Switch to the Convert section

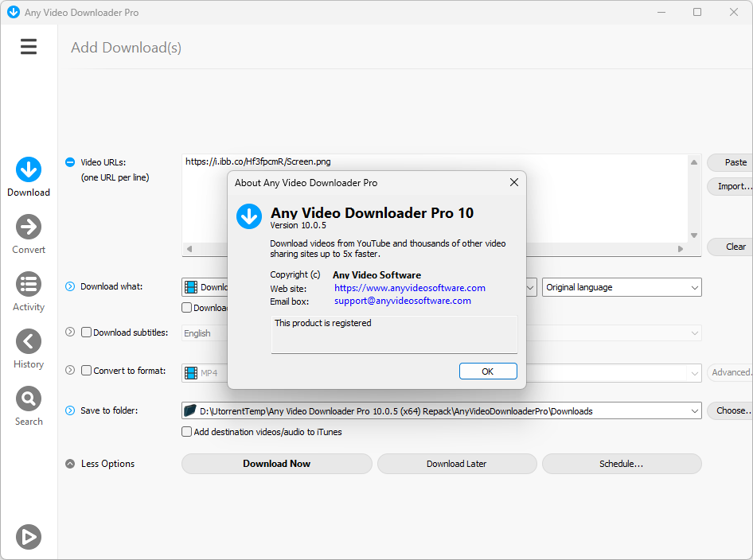tap(29, 234)
